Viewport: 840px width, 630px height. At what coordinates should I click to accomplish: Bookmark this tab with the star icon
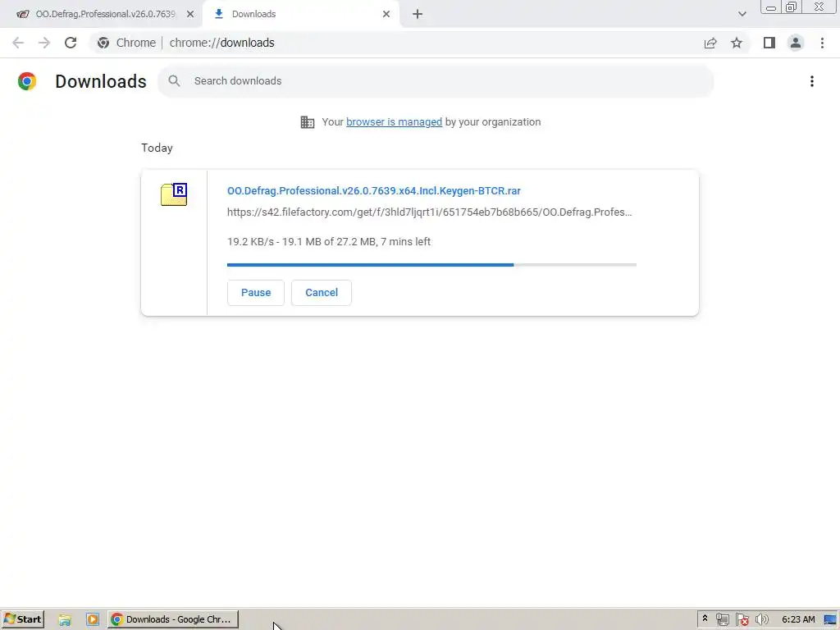pos(737,43)
